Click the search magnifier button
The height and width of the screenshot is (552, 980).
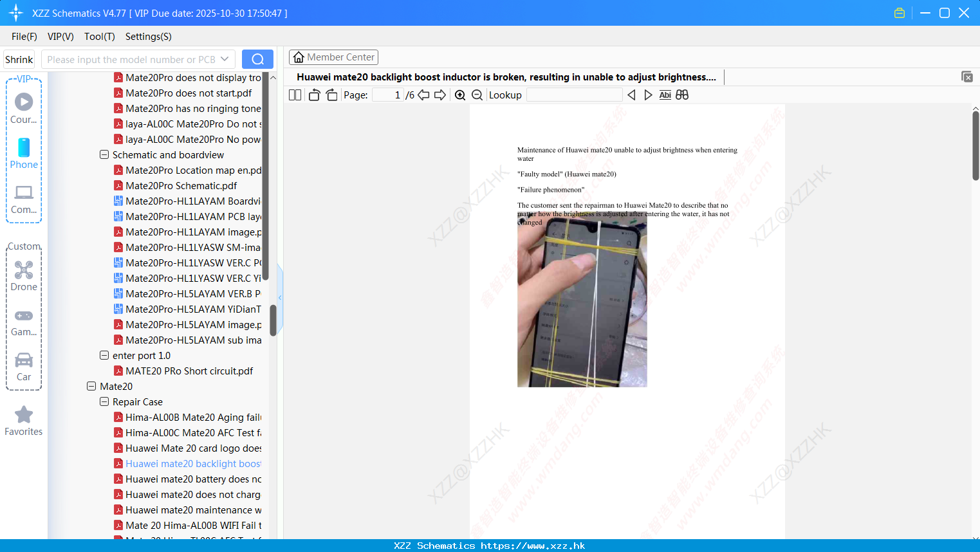[257, 59]
